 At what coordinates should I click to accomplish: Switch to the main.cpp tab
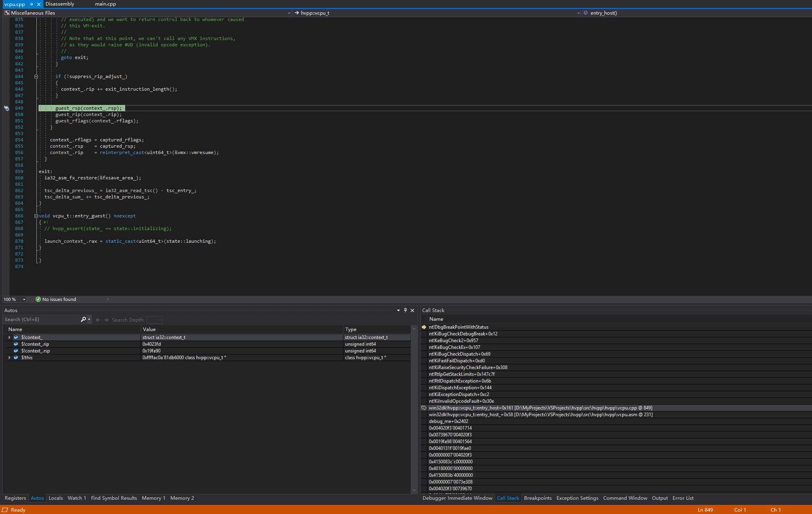coord(105,4)
